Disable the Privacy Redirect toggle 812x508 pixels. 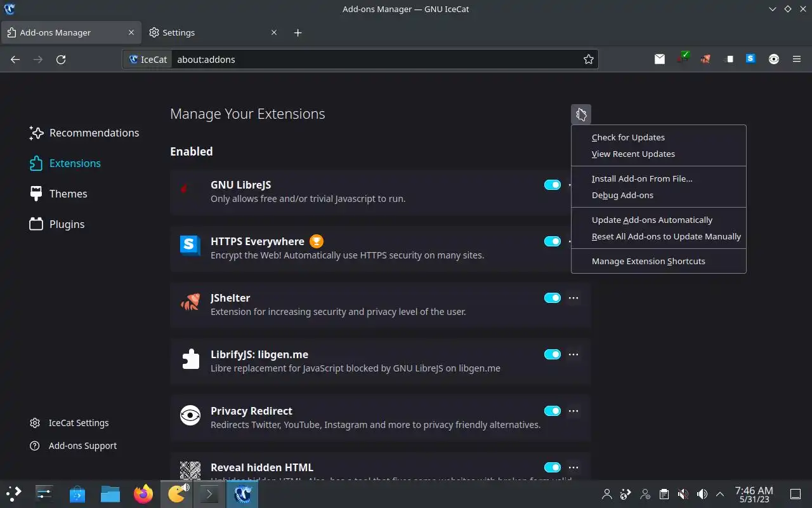[553, 411]
